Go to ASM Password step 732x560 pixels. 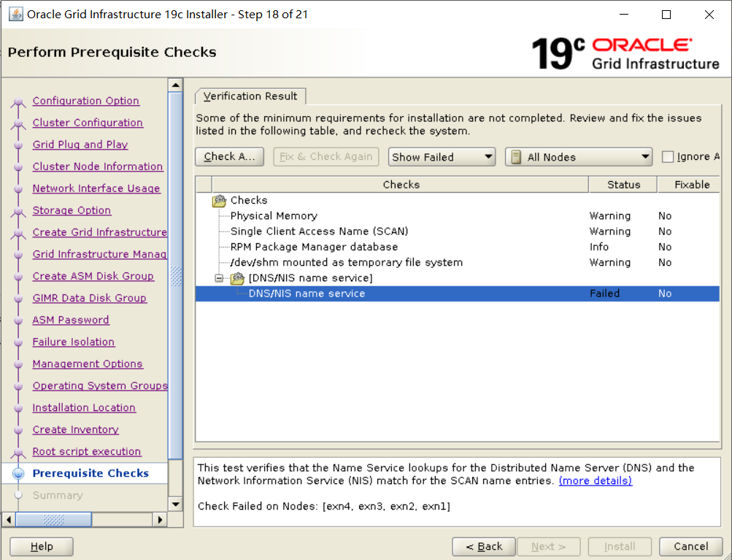pyautogui.click(x=71, y=321)
